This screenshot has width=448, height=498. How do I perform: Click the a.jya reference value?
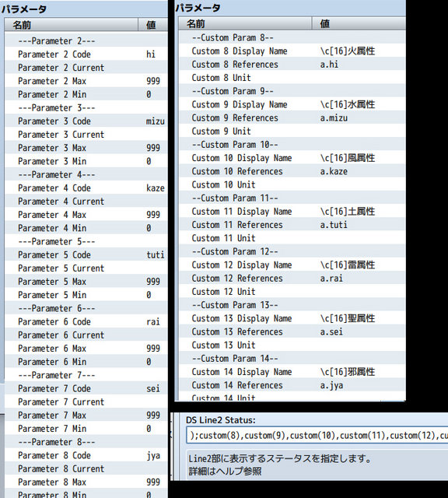pos(331,385)
